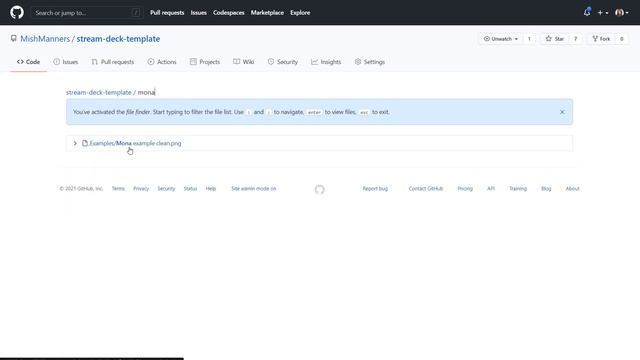Click the repository icon beside MishManners
640x360 pixels.
tap(14, 38)
